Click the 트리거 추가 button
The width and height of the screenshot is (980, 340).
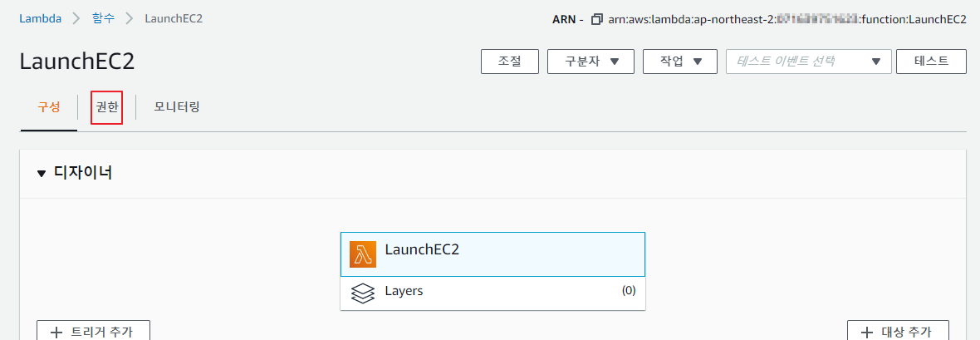pyautogui.click(x=93, y=332)
